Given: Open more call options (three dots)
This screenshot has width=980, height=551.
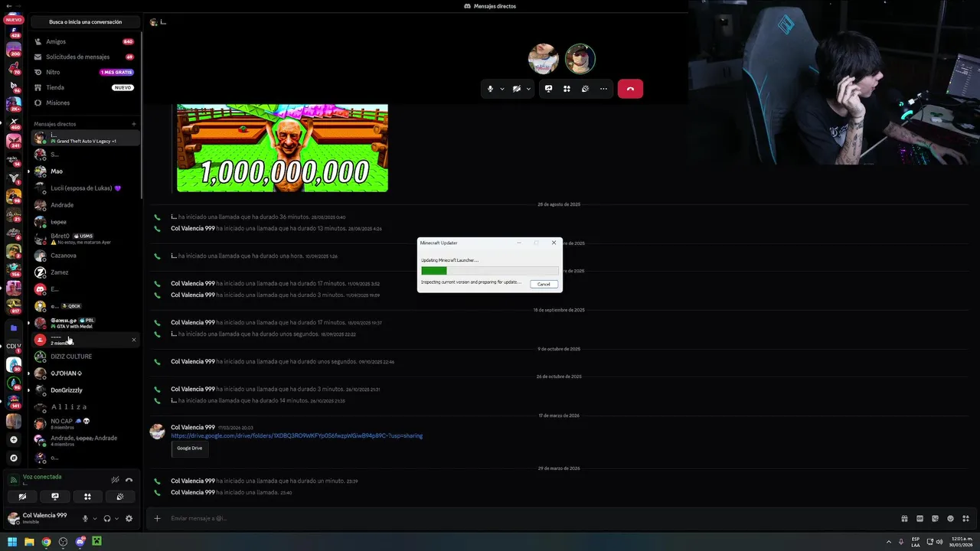Looking at the screenshot, I should (603, 89).
